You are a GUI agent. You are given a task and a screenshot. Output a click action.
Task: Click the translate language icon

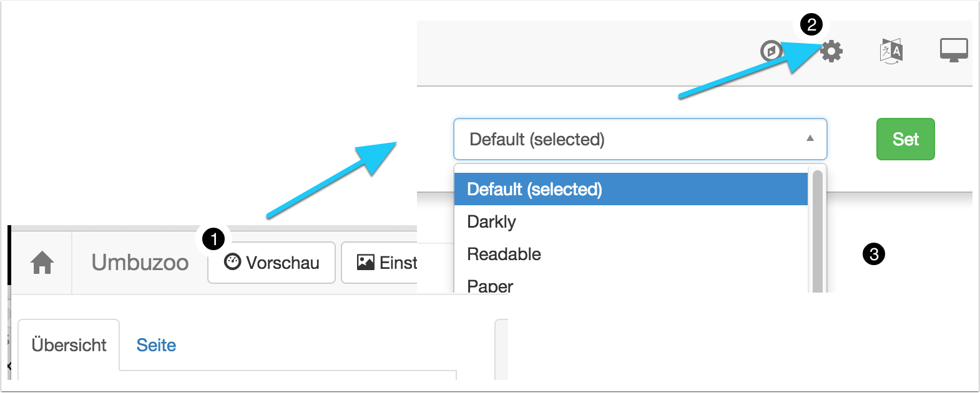[x=891, y=51]
